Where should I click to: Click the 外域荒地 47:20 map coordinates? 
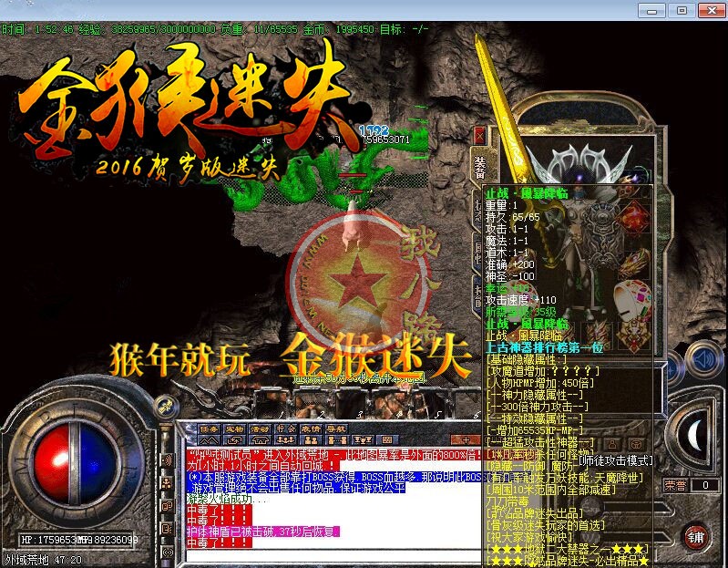point(44,560)
